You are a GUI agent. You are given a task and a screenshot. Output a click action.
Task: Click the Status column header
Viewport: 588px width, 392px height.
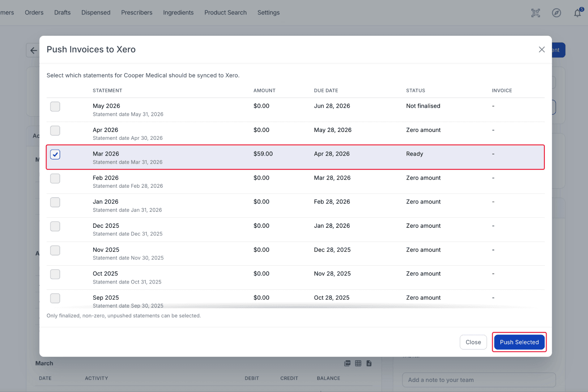pos(416,91)
